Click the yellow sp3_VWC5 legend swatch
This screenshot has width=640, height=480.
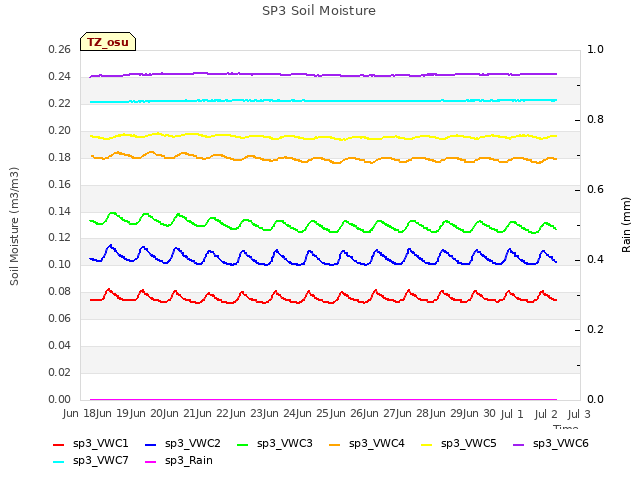pos(427,444)
